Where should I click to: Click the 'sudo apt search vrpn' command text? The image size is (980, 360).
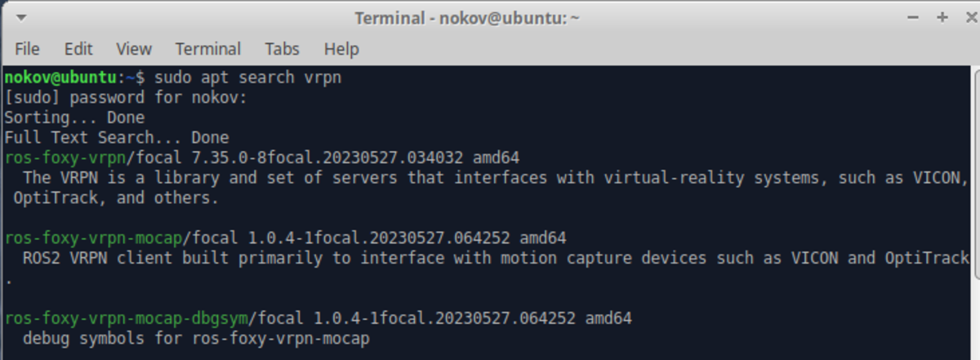(247, 78)
